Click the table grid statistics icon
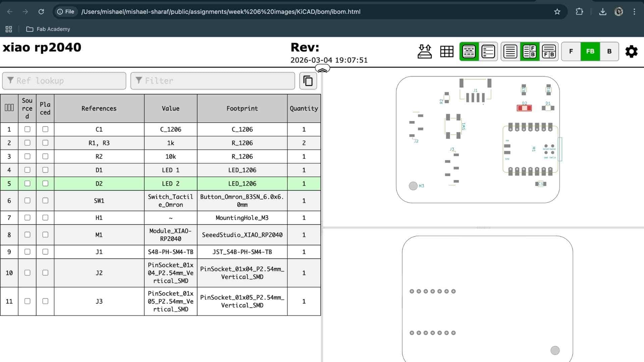Viewport: 644px width, 362px height. click(446, 51)
